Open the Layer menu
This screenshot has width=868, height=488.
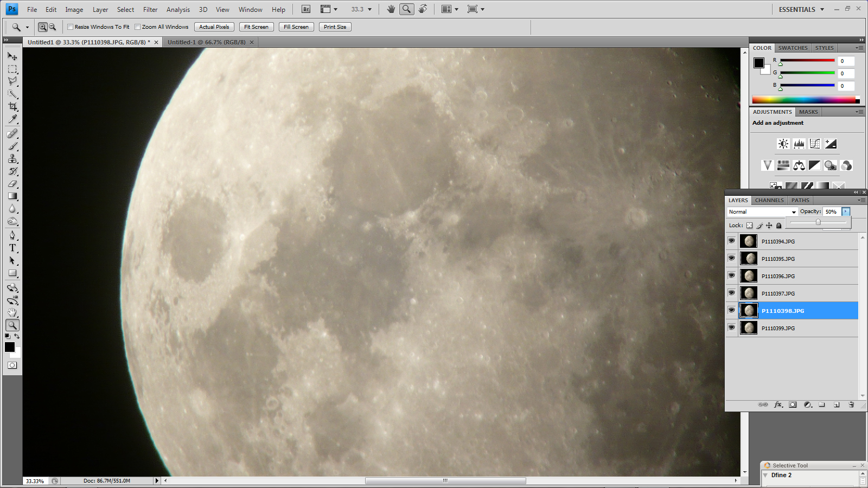pos(100,9)
